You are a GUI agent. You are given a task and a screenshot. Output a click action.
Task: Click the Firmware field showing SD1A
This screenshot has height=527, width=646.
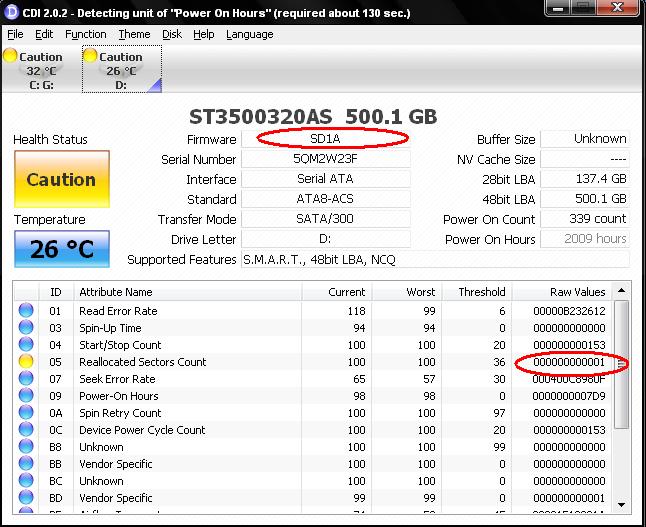point(325,139)
